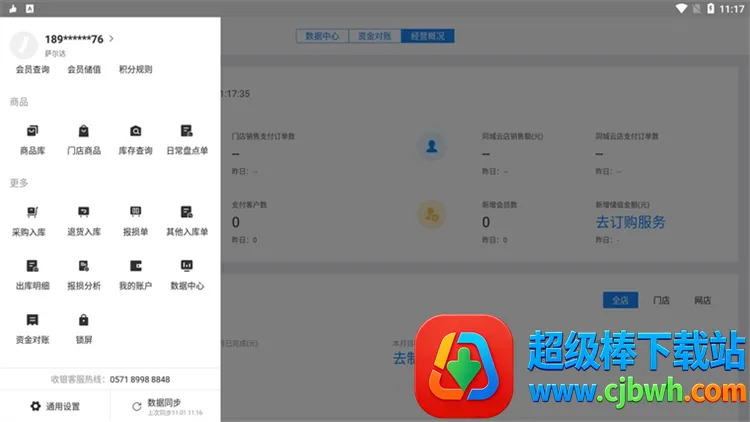Tap the 萨尔达 store name
The height and width of the screenshot is (422, 750).
55,54
